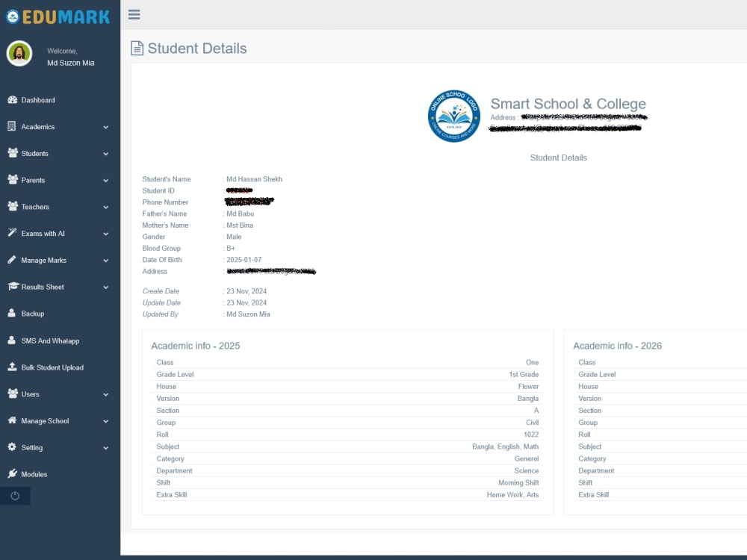Viewport: 747px width, 560px height.
Task: Click the user avatar picture
Action: (x=19, y=53)
